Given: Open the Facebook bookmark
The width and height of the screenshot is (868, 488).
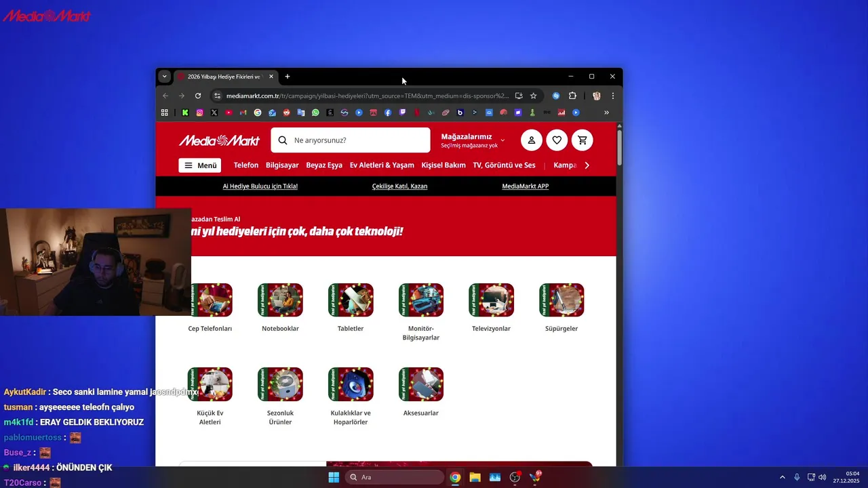Looking at the screenshot, I should coord(388,113).
